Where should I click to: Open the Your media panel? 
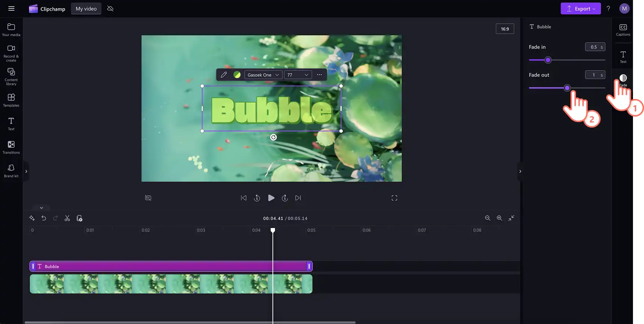click(x=11, y=30)
